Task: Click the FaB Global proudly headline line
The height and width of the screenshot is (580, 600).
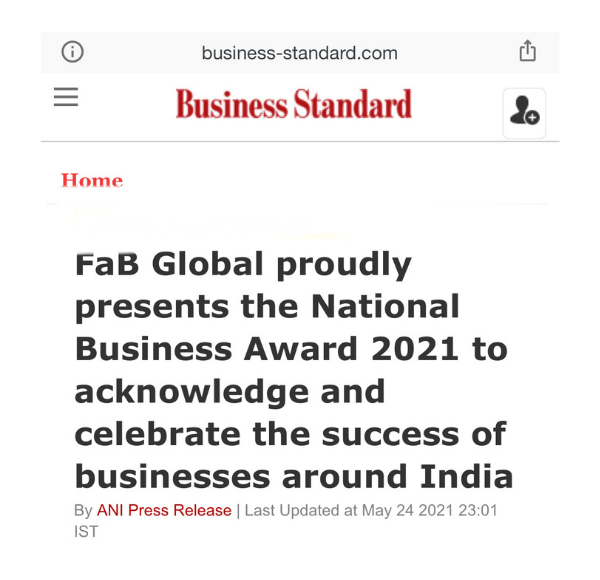Action: click(243, 265)
